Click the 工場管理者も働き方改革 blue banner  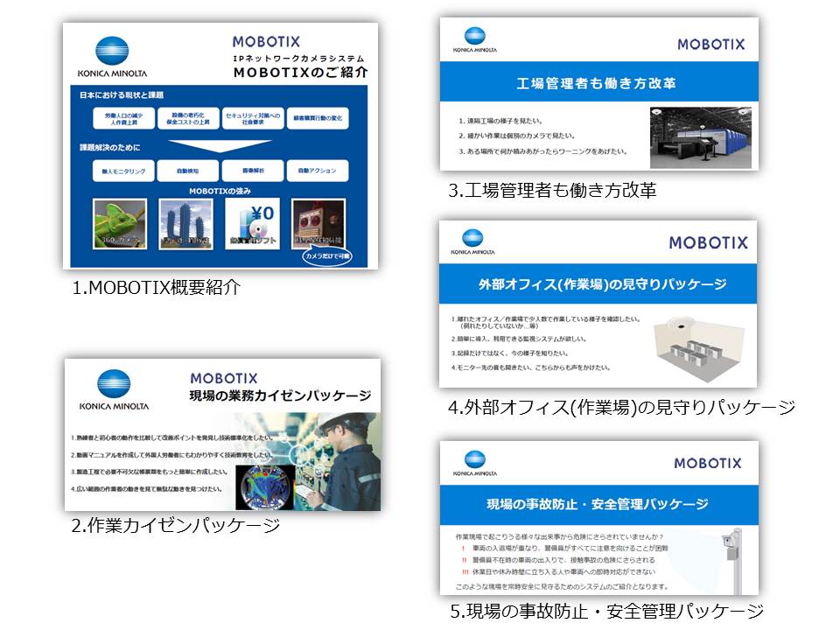point(598,82)
